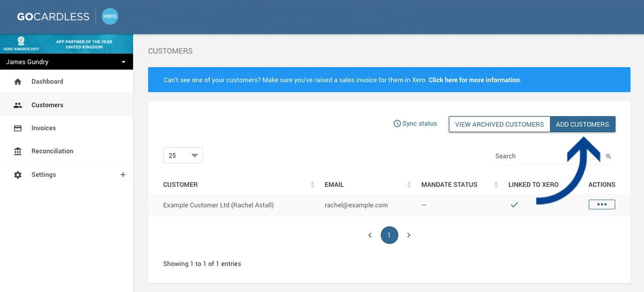Click the Actions column header
Image resolution: width=644 pixels, height=292 pixels.
(x=602, y=185)
